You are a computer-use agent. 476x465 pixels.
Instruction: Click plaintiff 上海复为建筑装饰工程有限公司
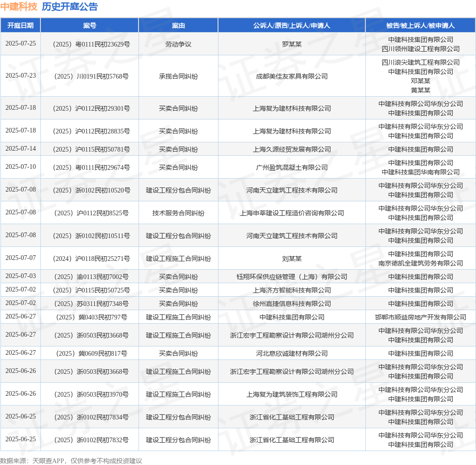click(291, 394)
